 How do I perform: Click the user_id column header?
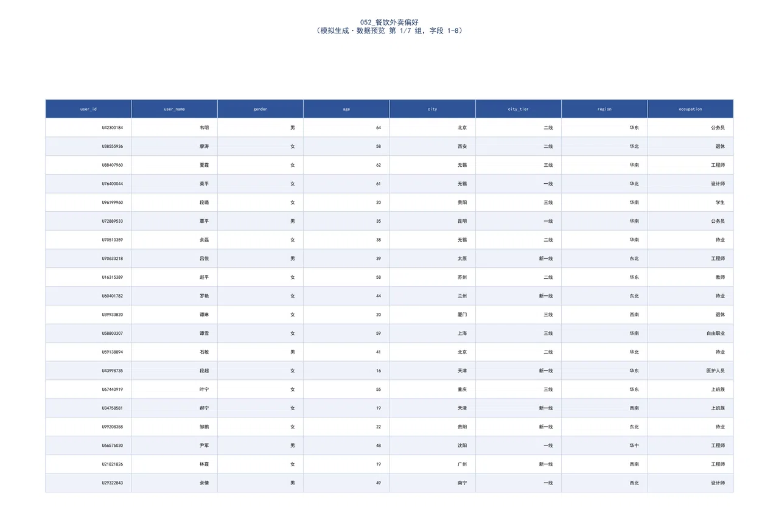88,109
